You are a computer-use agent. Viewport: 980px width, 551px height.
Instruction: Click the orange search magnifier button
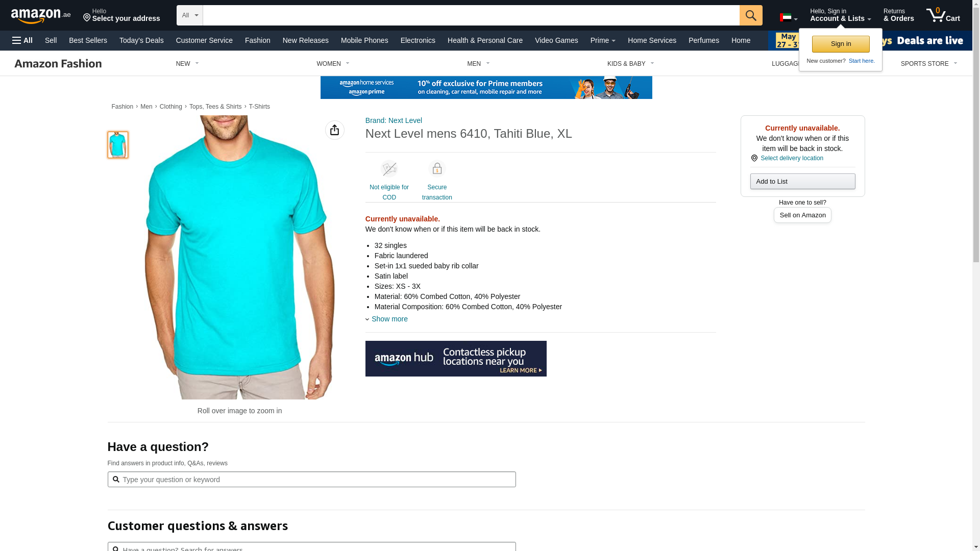coord(751,15)
